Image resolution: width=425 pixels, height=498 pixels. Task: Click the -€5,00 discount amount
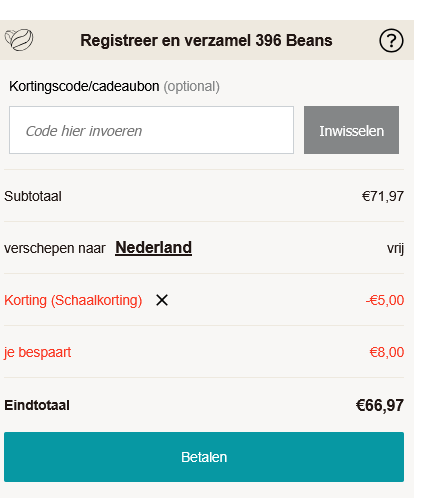385,300
